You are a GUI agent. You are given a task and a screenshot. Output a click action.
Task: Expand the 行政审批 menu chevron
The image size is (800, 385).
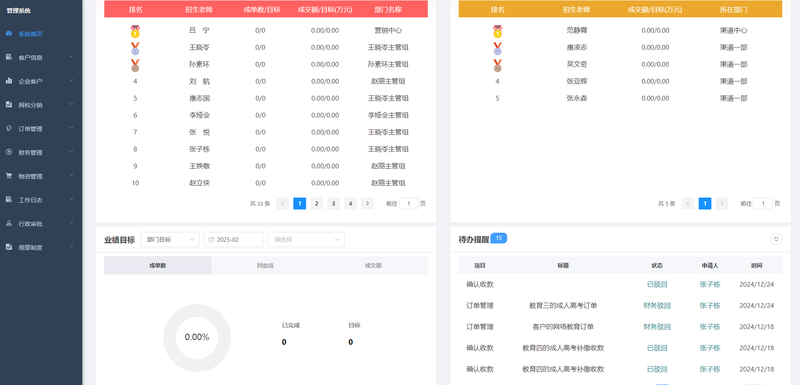(x=71, y=223)
